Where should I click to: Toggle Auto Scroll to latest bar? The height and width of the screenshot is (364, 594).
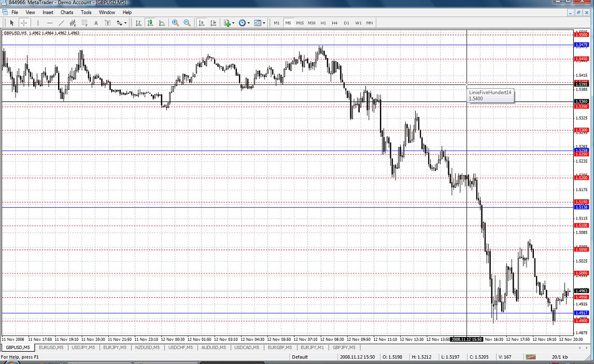[202, 23]
